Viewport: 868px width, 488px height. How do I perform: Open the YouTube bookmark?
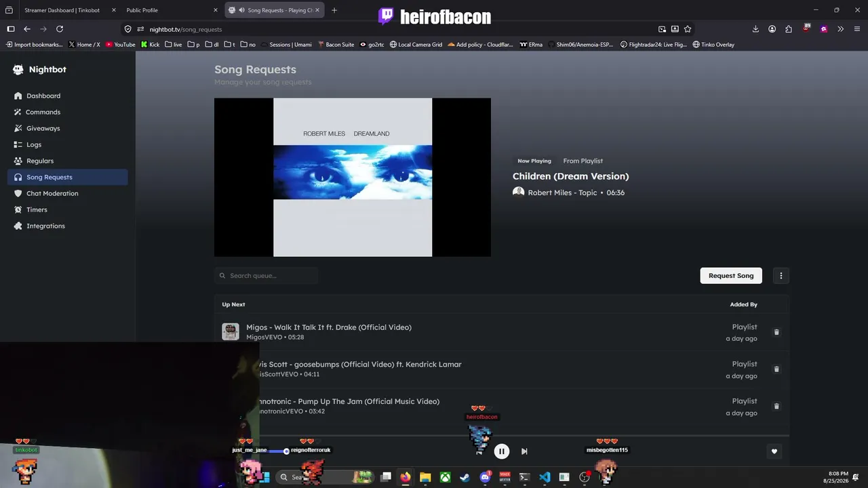(x=121, y=45)
